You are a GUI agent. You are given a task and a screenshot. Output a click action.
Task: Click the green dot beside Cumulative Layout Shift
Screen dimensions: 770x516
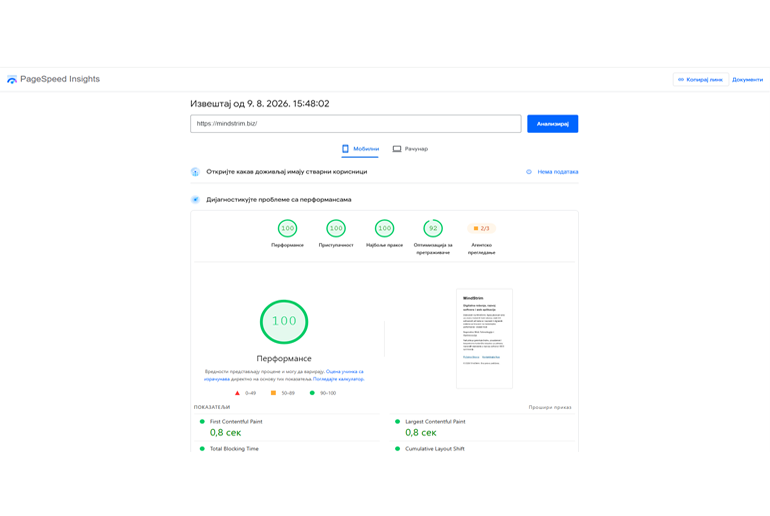pos(397,448)
